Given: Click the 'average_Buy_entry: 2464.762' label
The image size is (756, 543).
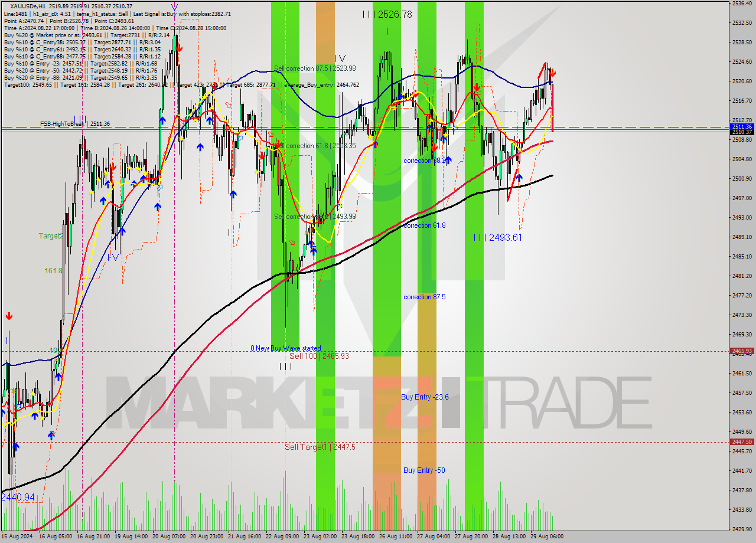Looking at the screenshot, I should tap(321, 84).
